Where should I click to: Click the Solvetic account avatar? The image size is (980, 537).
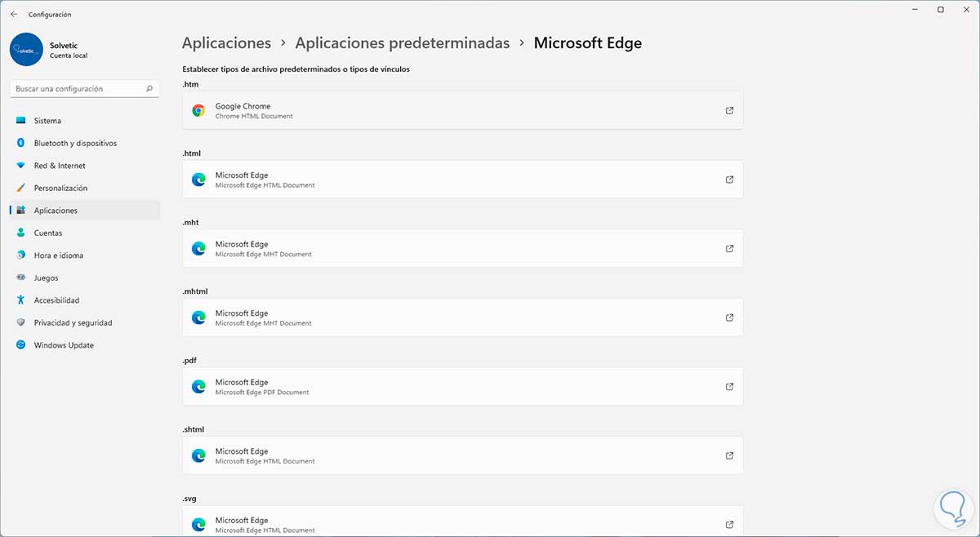click(26, 49)
